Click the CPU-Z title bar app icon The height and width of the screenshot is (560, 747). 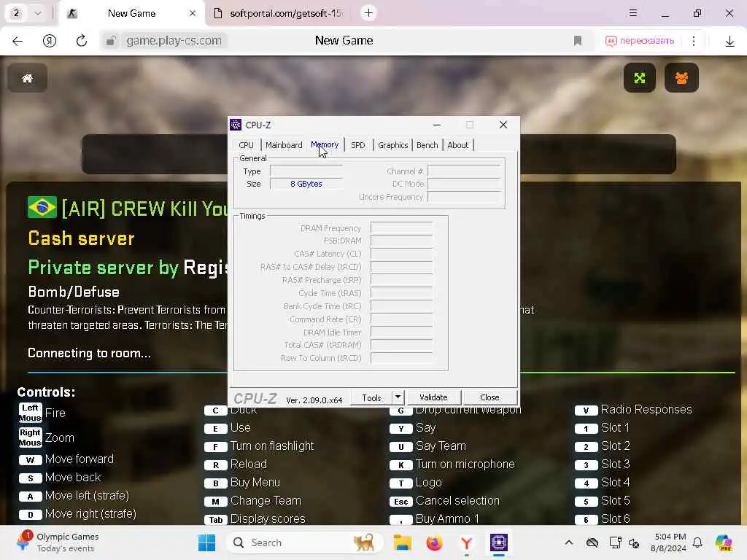pyautogui.click(x=236, y=125)
